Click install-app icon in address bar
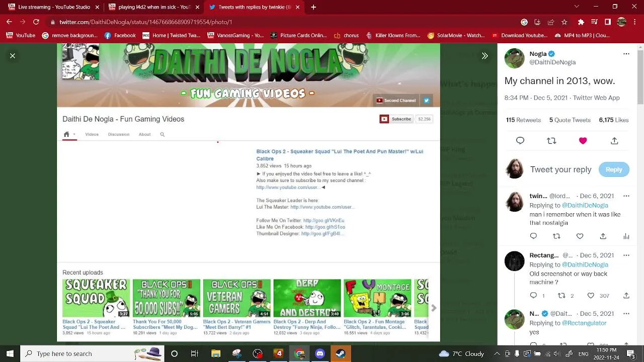The image size is (644, 362). pyautogui.click(x=537, y=22)
